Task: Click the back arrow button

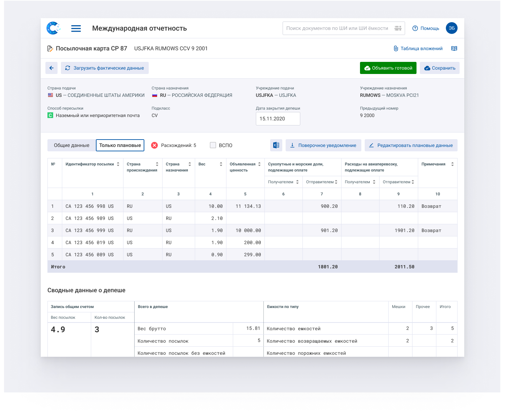Action: pos(51,68)
